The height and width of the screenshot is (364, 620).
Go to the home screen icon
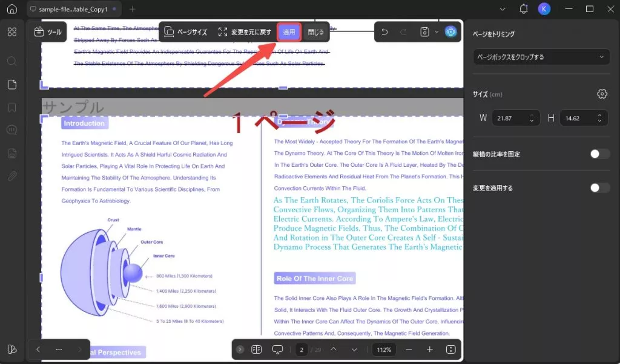click(12, 8)
